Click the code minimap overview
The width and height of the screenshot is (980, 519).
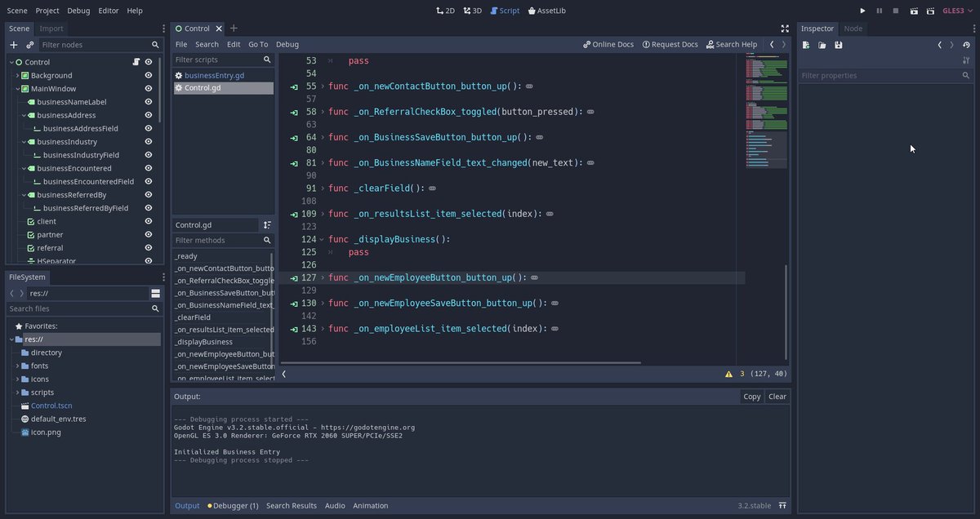(x=765, y=112)
